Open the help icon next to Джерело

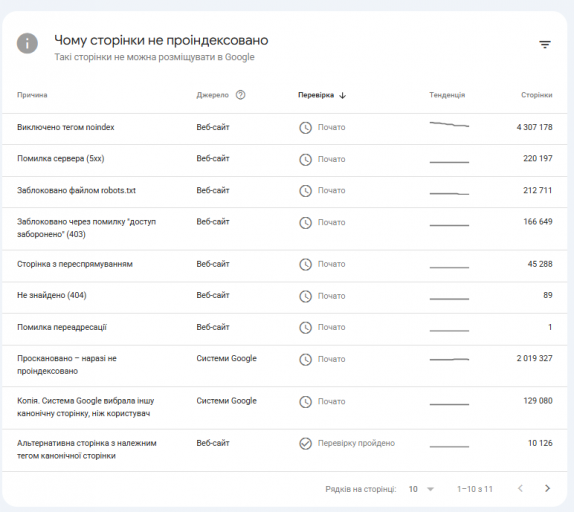tap(241, 95)
